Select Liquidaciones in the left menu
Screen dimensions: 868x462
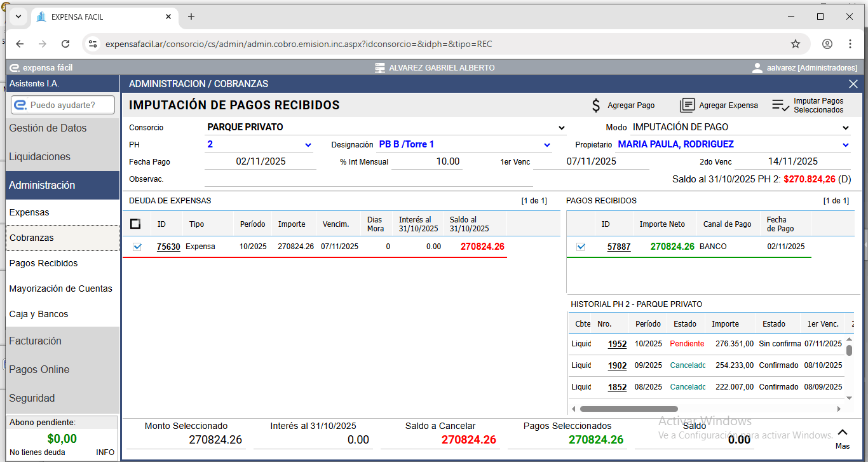[39, 157]
